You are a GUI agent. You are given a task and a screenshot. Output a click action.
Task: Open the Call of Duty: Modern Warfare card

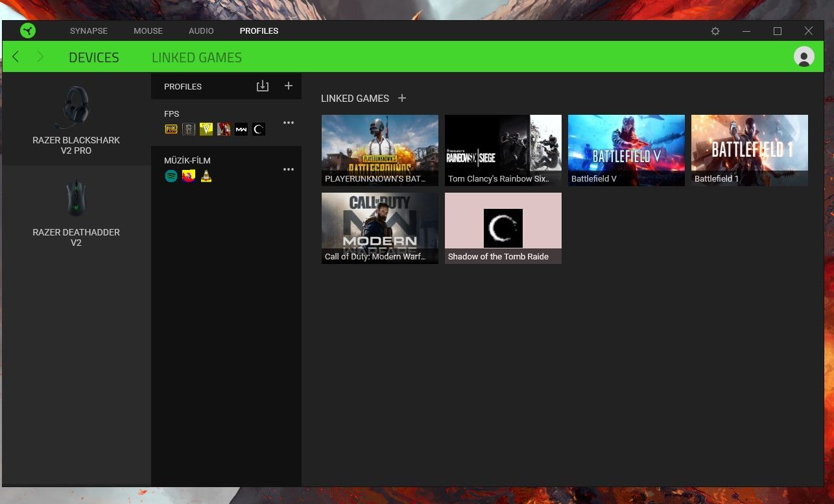(380, 228)
